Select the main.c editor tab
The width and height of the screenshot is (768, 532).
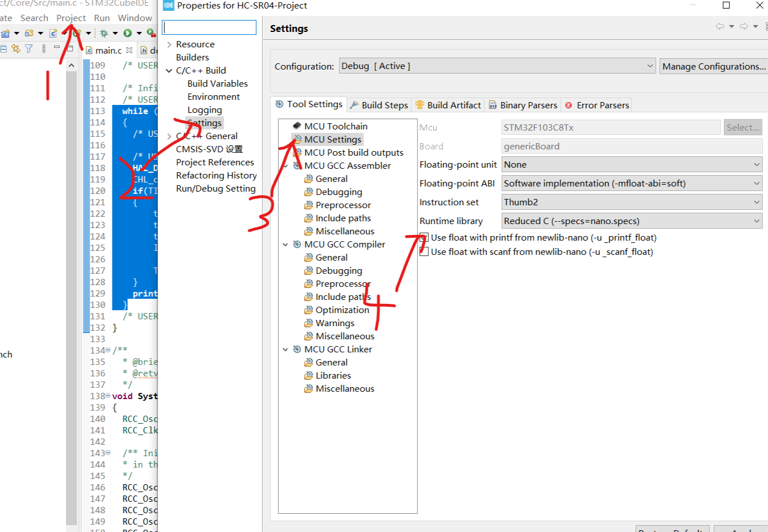[108, 50]
